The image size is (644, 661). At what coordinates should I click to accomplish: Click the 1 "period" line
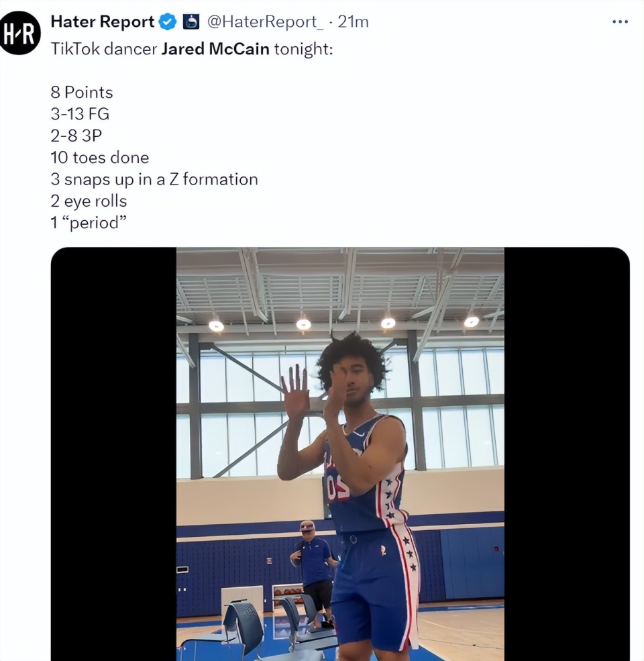(89, 223)
